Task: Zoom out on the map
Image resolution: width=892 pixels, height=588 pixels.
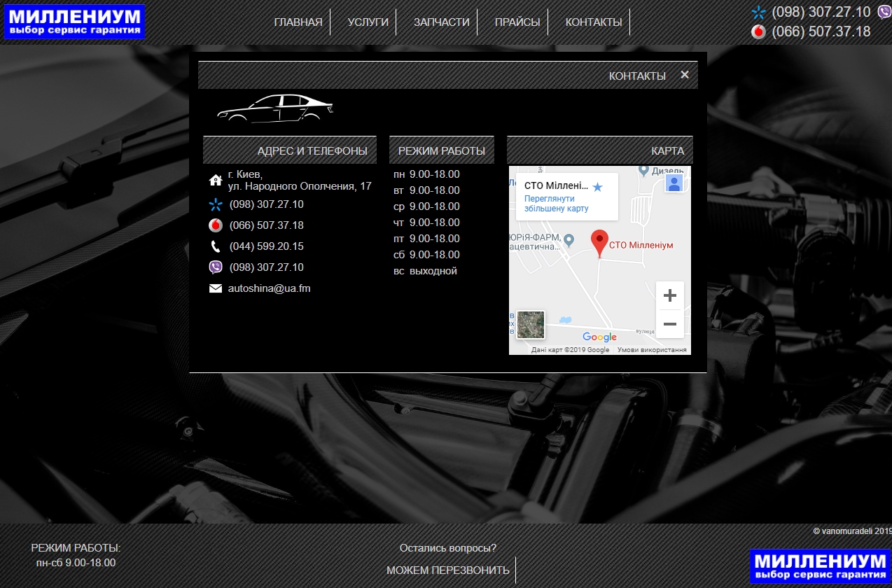Action: [x=669, y=324]
